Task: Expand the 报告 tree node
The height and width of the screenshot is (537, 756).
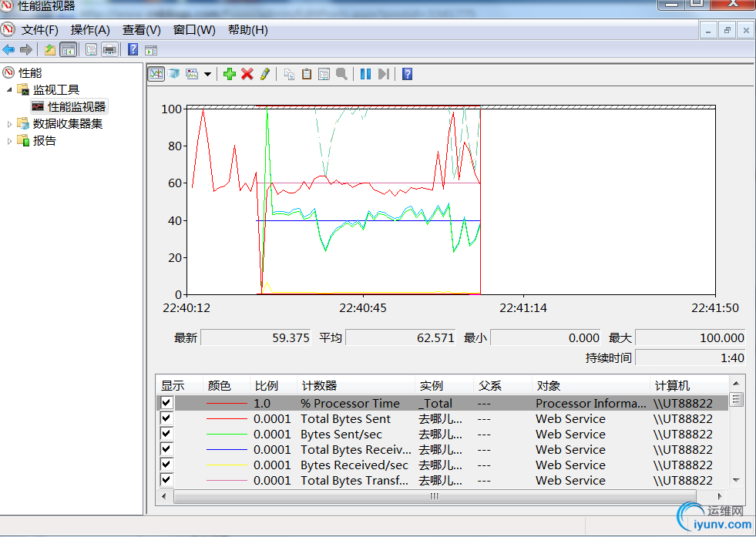Action: point(9,141)
